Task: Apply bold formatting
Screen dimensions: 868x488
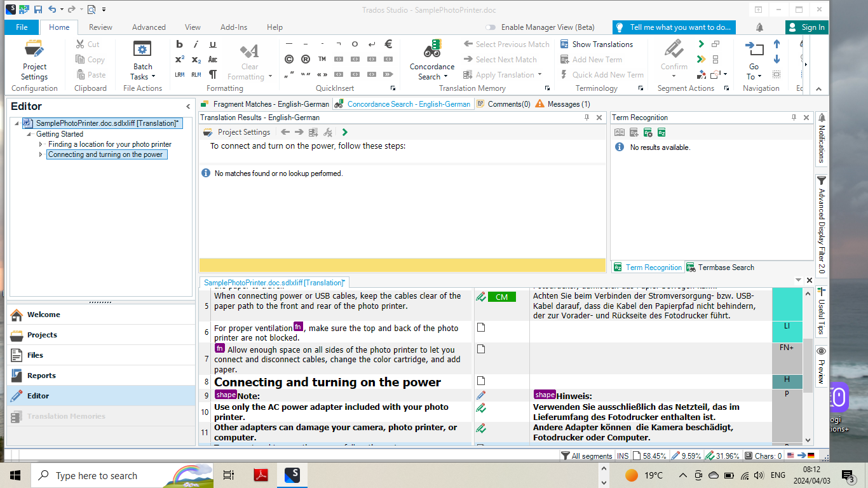Action: pos(179,44)
